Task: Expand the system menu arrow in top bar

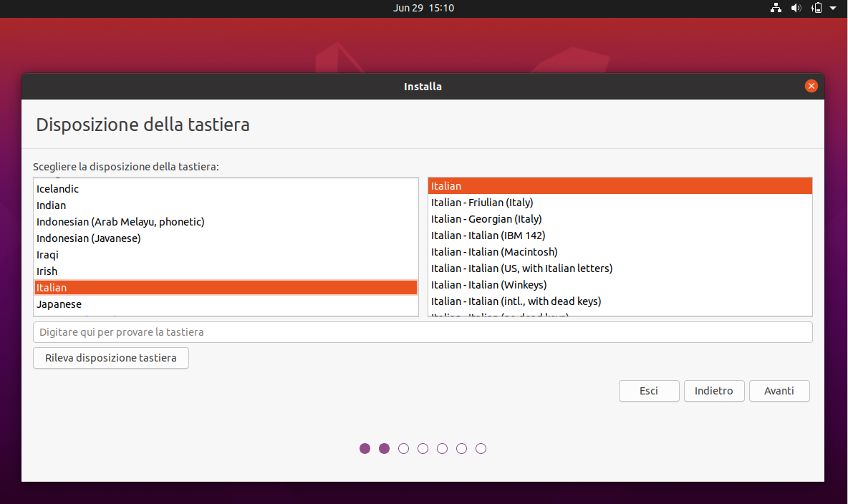Action: coord(833,8)
